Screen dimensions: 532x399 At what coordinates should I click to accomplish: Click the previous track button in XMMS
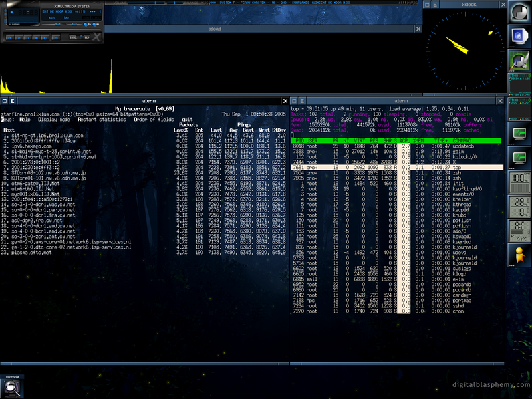click(10, 37)
